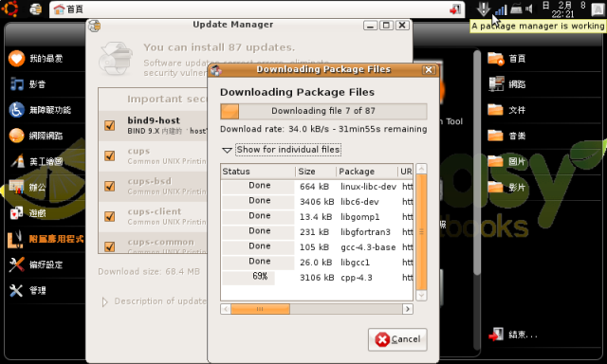Image resolution: width=607 pixels, height=364 pixels.
Task: Click the heart favorites icon in sidebar
Action: 16,59
